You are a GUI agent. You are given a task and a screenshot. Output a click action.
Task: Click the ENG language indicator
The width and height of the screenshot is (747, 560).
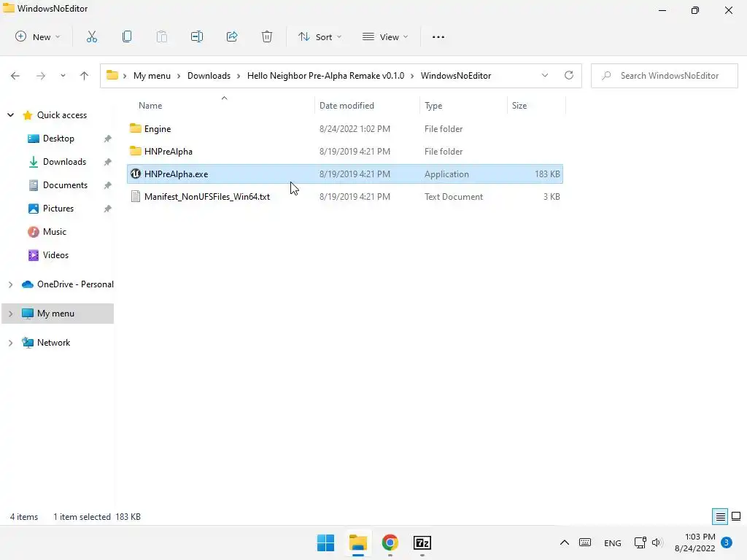(x=612, y=542)
